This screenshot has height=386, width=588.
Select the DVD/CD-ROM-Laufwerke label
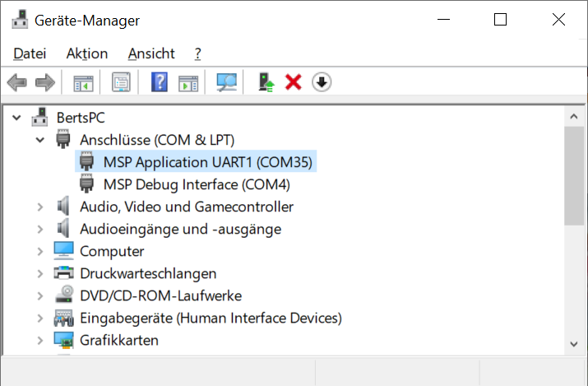point(161,295)
